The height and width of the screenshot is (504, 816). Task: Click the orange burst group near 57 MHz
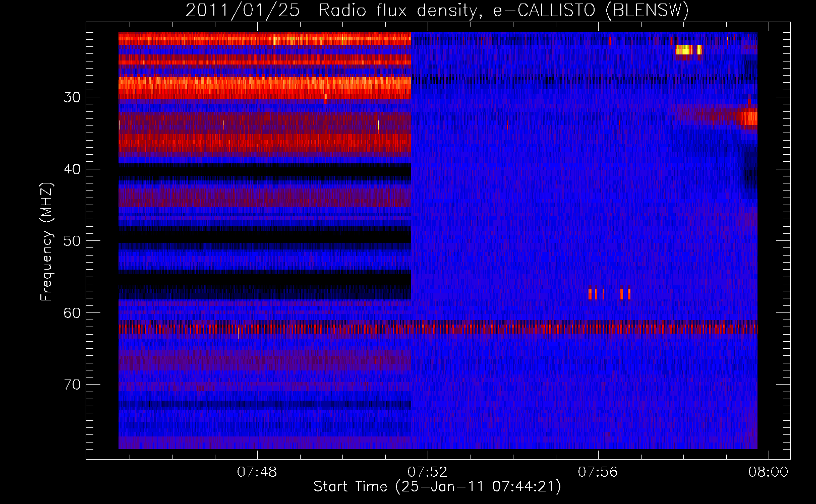609,294
